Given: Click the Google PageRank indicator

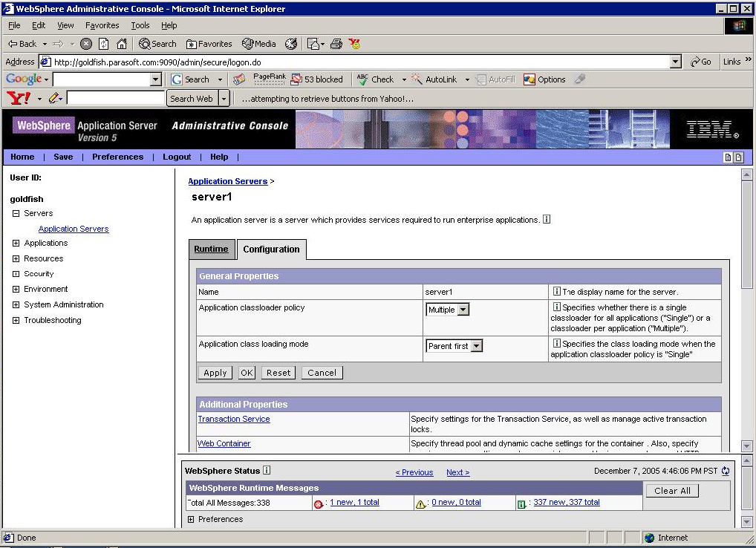Looking at the screenshot, I should tap(269, 79).
